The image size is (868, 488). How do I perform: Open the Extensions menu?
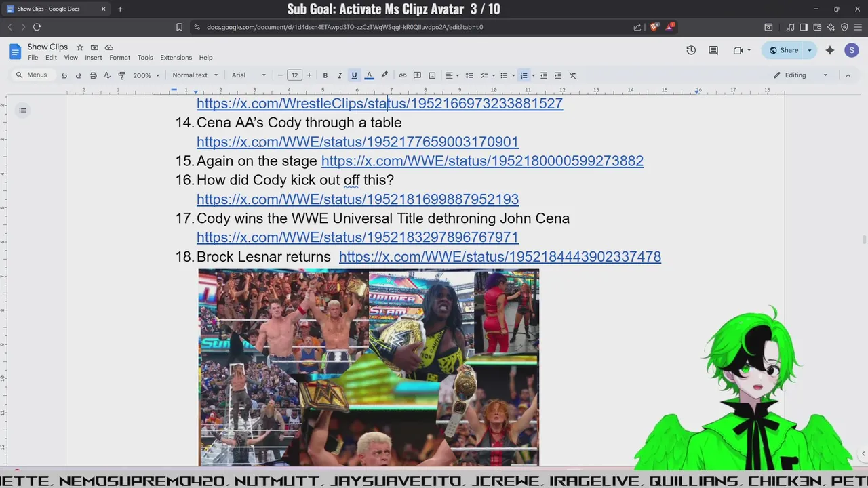[176, 58]
